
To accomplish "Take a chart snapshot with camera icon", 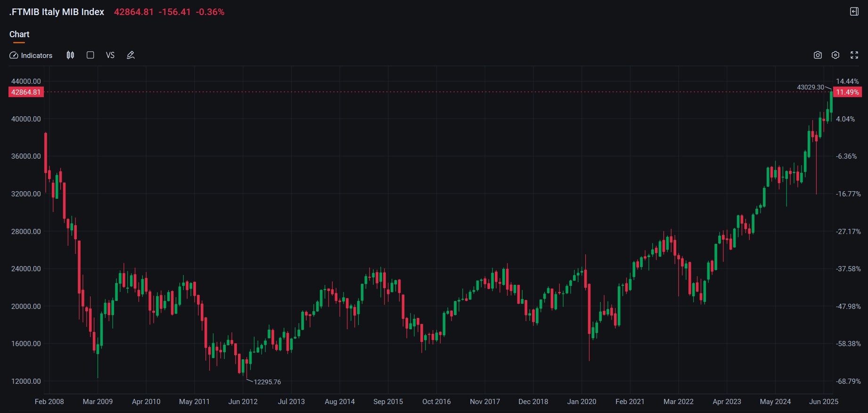I will pos(818,55).
